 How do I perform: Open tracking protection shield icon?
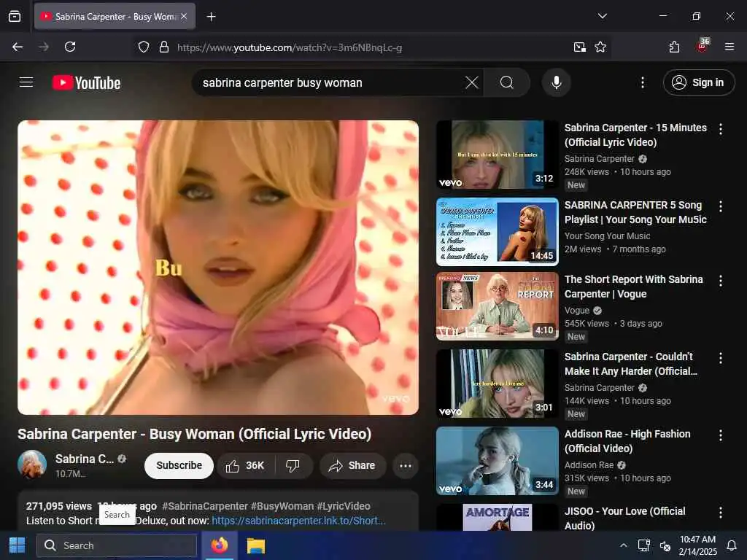pyautogui.click(x=144, y=47)
